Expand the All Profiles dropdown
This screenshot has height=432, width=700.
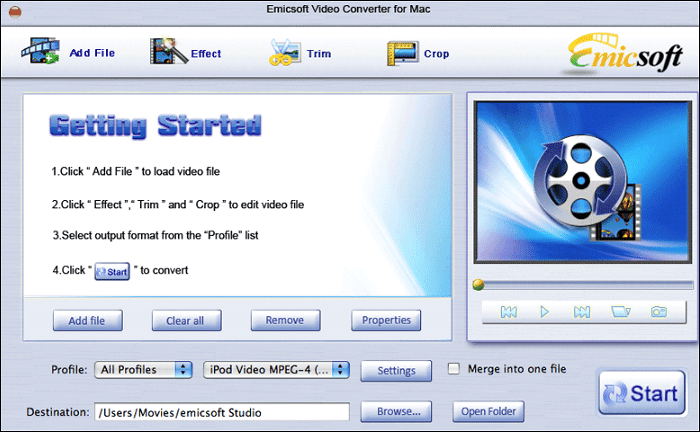tap(144, 370)
